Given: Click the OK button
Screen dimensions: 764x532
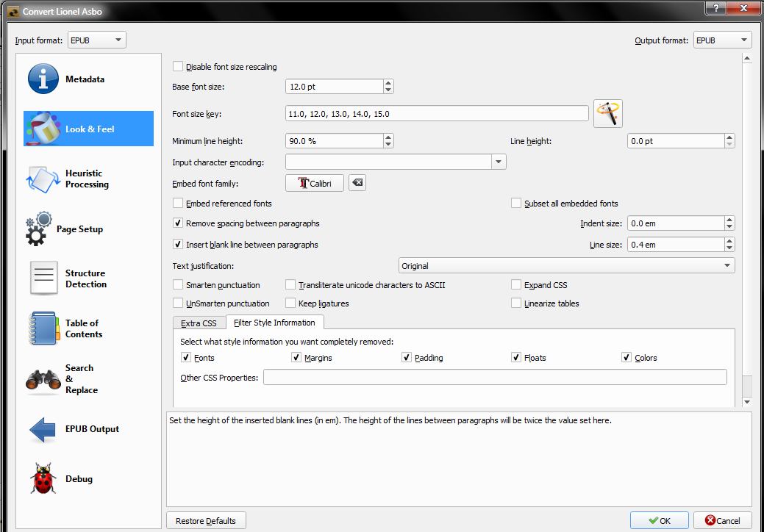Looking at the screenshot, I should click(x=660, y=520).
